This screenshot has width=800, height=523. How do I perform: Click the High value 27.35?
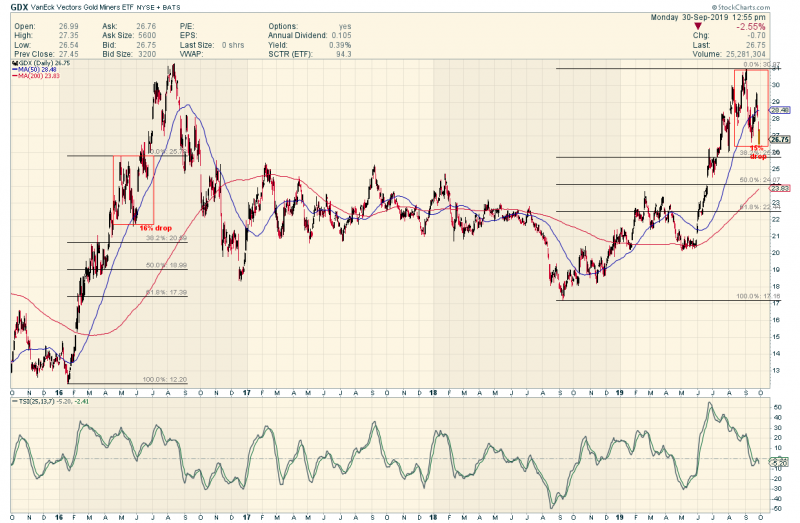tap(68, 35)
